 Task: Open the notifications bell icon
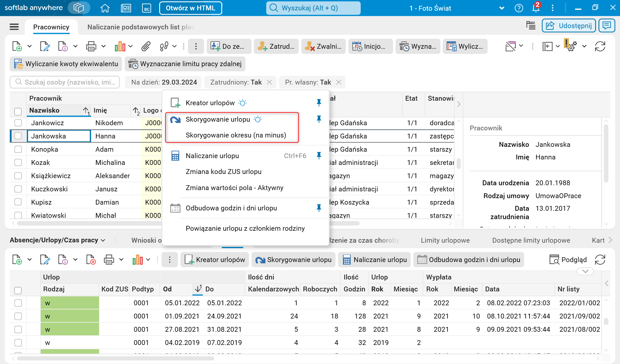536,8
